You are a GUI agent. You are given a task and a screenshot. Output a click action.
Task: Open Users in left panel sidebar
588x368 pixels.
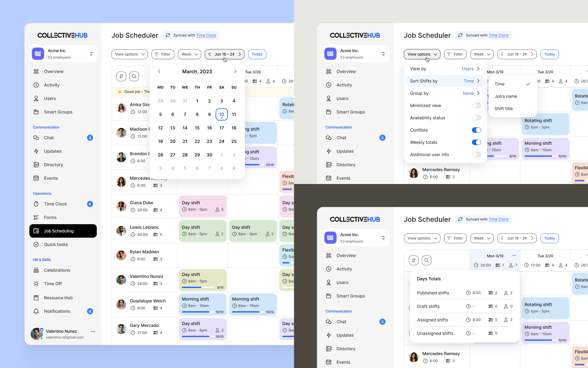coord(63,98)
